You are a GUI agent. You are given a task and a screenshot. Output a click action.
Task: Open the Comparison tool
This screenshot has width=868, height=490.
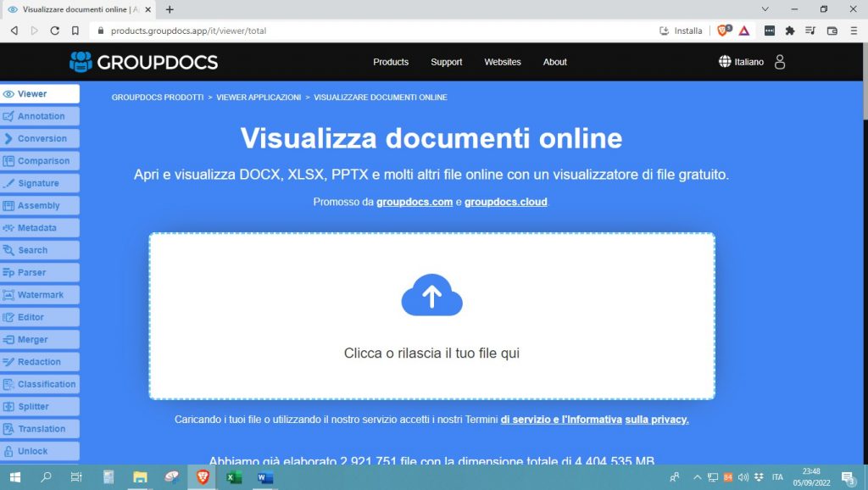(40, 160)
